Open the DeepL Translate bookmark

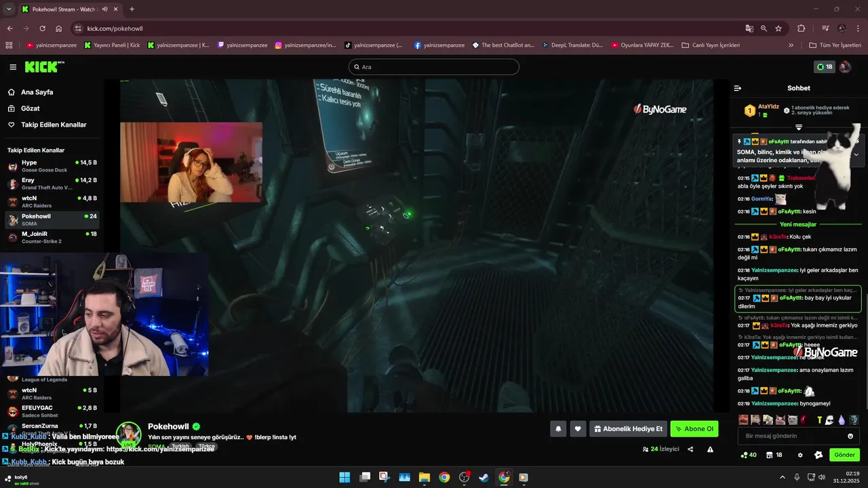tap(572, 45)
